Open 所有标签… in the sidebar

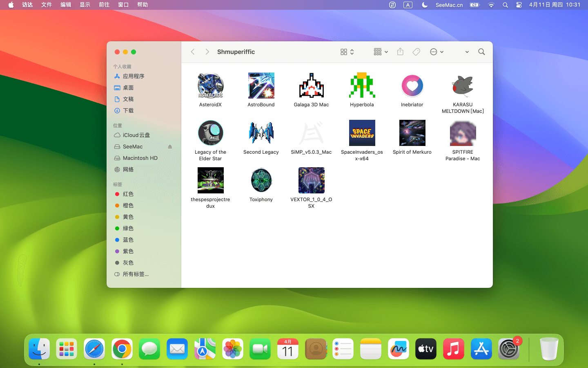(x=136, y=274)
